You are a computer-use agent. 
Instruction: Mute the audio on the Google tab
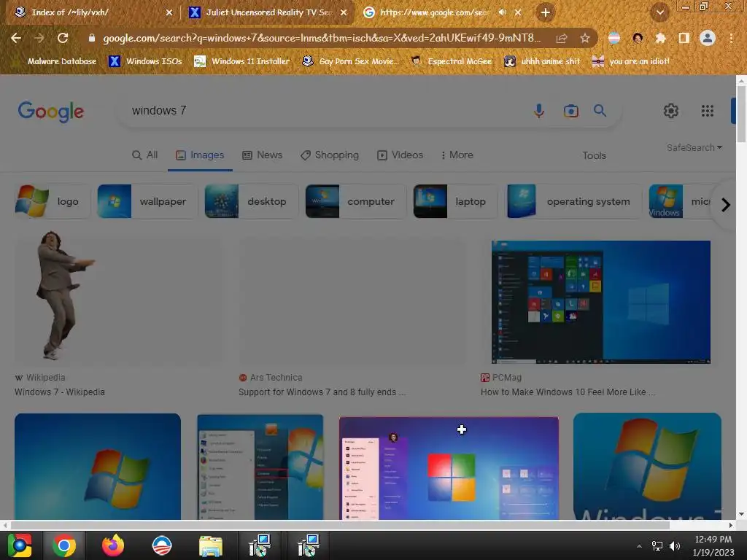tap(502, 12)
